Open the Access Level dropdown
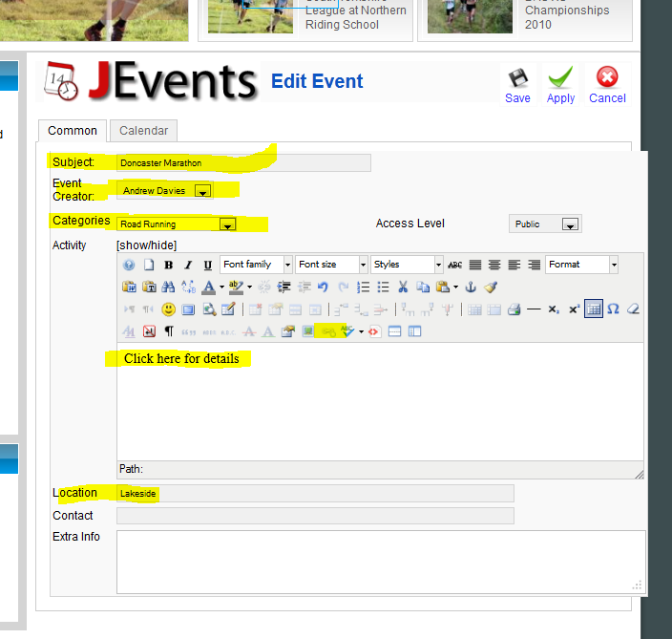The width and height of the screenshot is (672, 639). pos(569,224)
